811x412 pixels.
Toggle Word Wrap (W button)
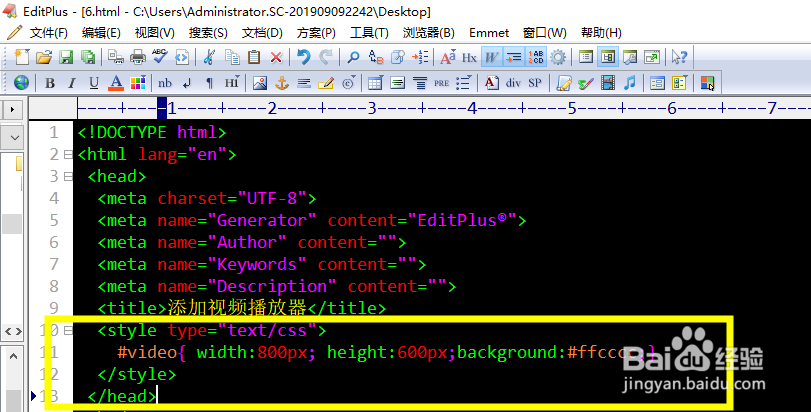click(491, 56)
